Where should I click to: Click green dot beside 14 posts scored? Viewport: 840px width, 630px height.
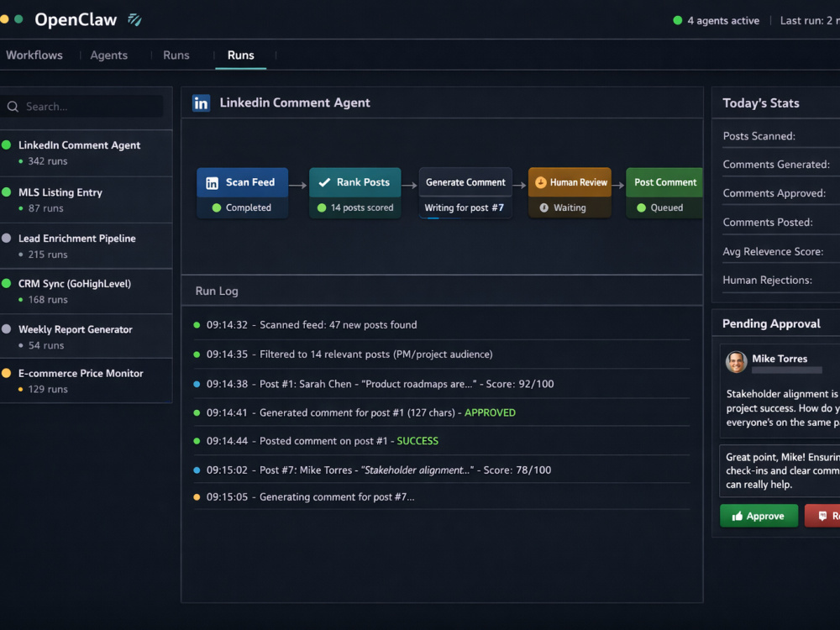[x=322, y=207]
